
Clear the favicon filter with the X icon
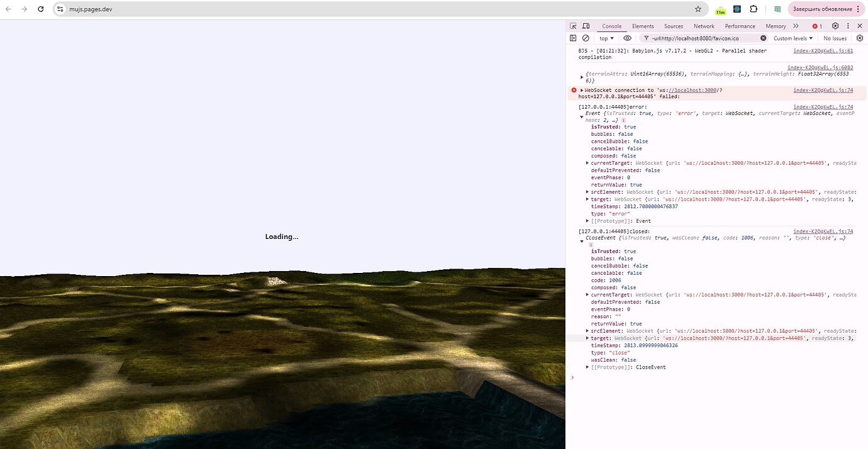click(x=763, y=38)
